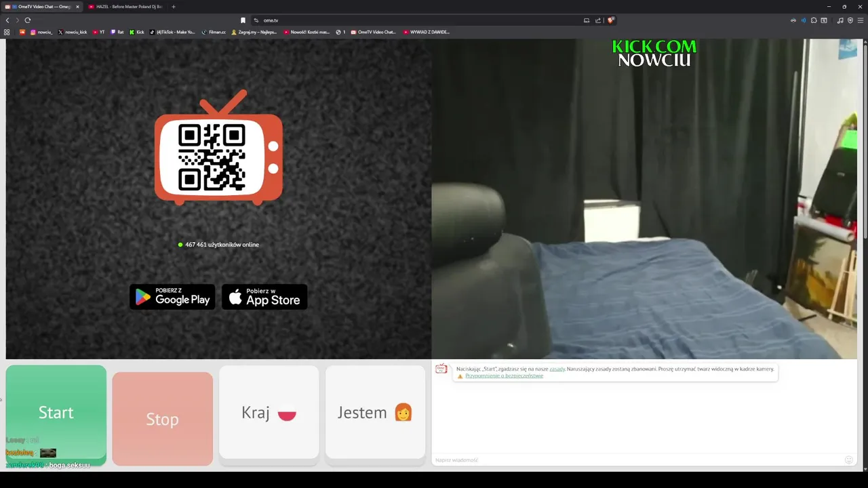This screenshot has width=868, height=488.
Task: Open a new browser tab
Action: tap(174, 7)
